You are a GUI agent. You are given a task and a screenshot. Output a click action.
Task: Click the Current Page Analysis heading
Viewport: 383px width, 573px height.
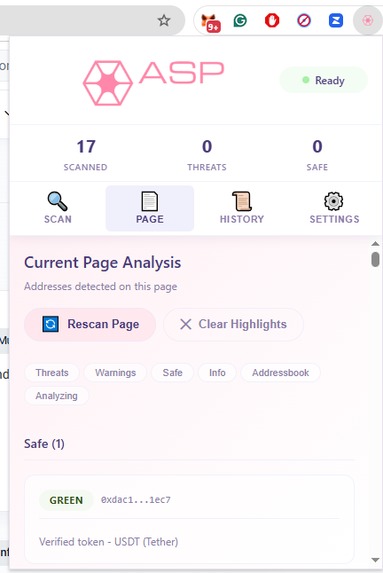102,263
